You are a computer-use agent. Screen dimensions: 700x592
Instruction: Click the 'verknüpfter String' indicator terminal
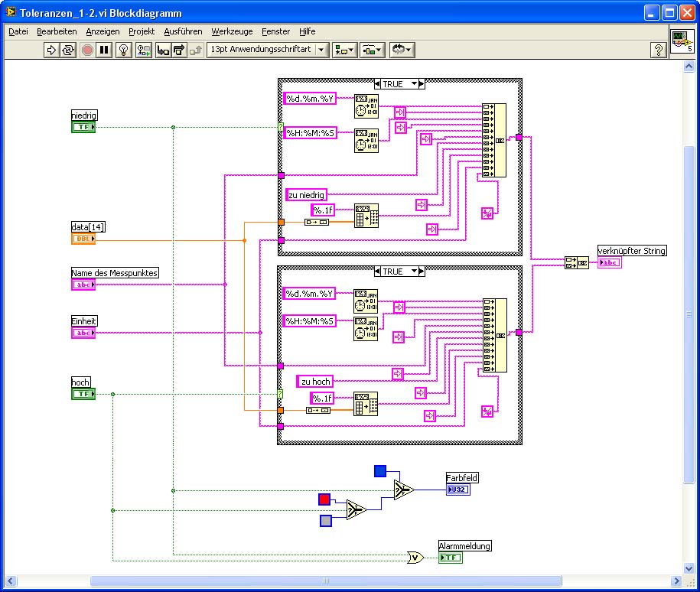[x=610, y=262]
